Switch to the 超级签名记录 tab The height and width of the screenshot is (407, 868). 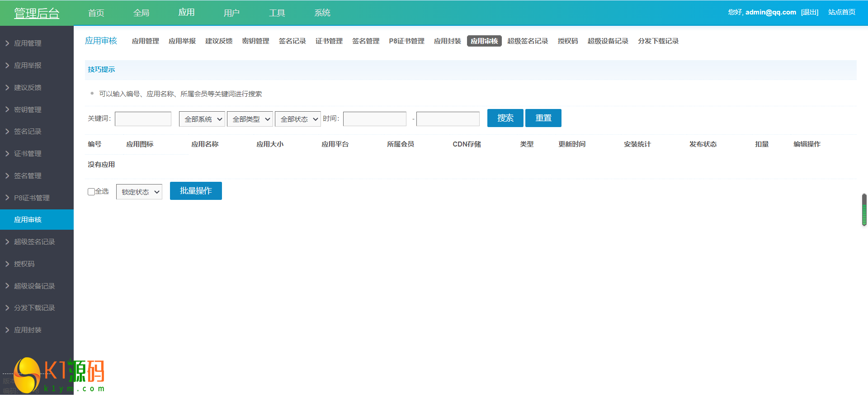[528, 41]
